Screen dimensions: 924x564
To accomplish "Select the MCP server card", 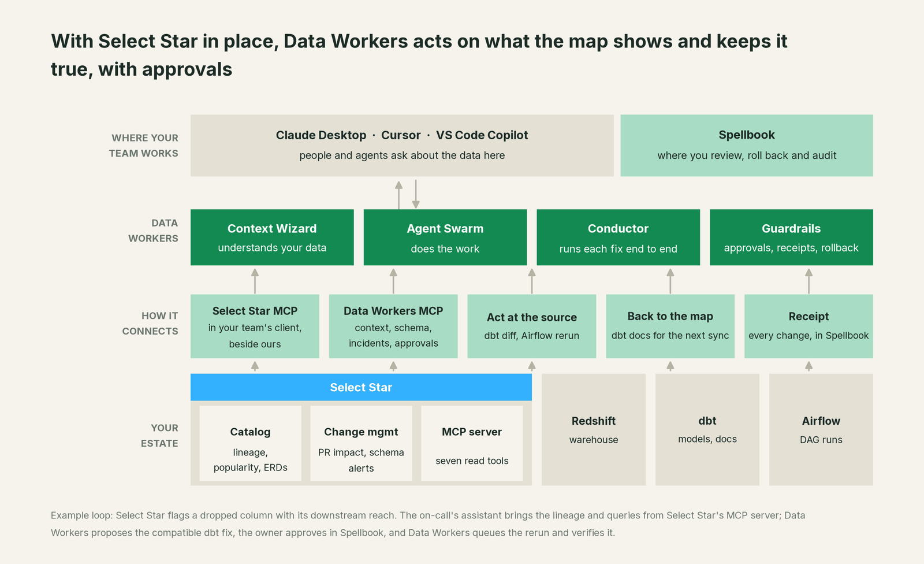I will point(472,443).
